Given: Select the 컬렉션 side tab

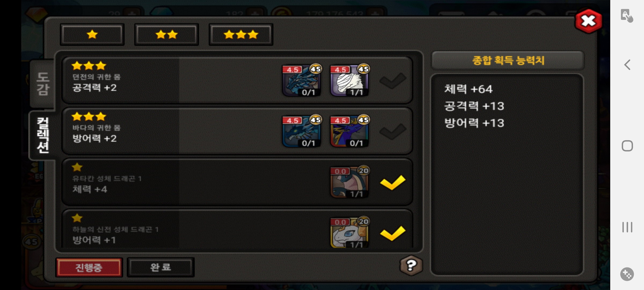Looking at the screenshot, I should point(42,135).
